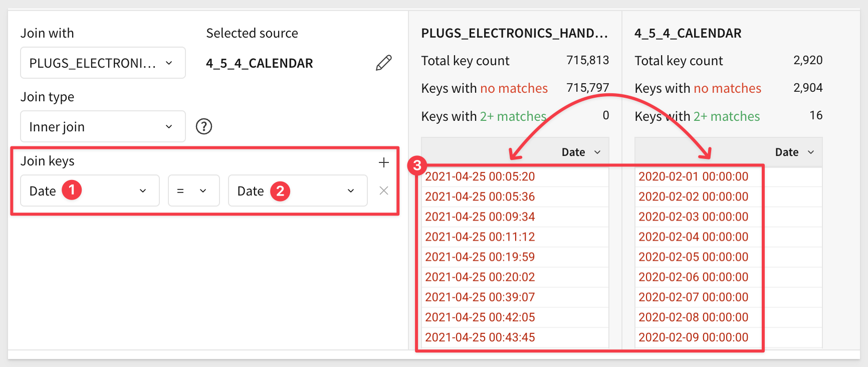
Task: Click '2+ matches' link under PLUGS_ELECTRONICS_HAND
Action: click(513, 117)
